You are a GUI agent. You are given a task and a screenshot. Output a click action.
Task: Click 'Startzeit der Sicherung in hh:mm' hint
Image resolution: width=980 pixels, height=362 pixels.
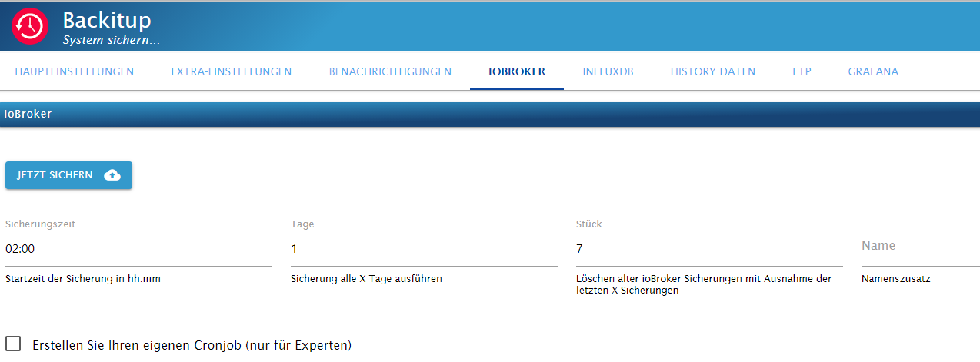tap(83, 279)
